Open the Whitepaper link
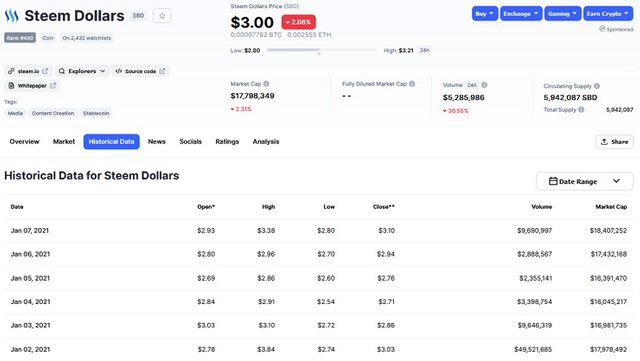 coord(32,86)
